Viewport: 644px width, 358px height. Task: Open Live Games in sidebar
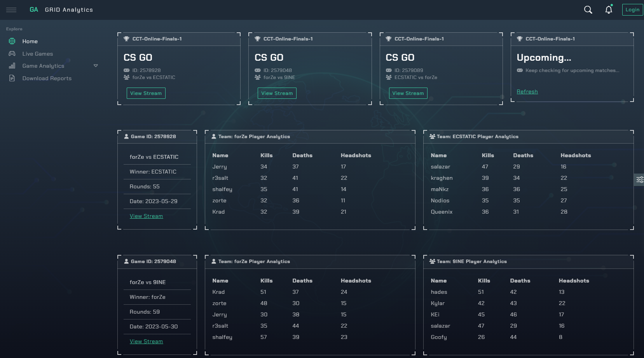pyautogui.click(x=38, y=54)
